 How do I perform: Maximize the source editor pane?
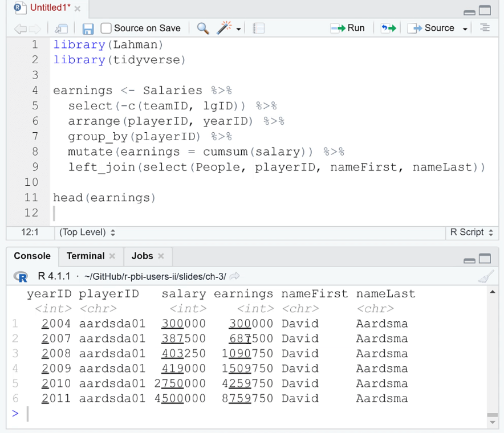click(485, 10)
